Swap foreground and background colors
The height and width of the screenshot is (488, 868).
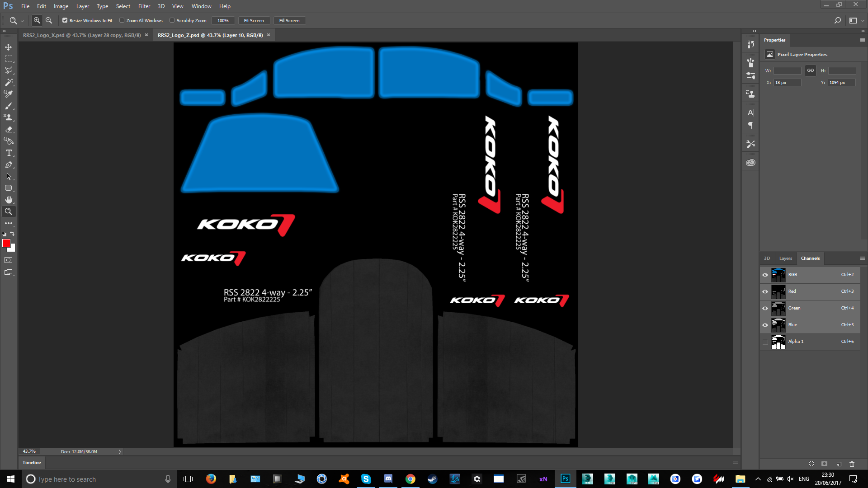pyautogui.click(x=13, y=234)
